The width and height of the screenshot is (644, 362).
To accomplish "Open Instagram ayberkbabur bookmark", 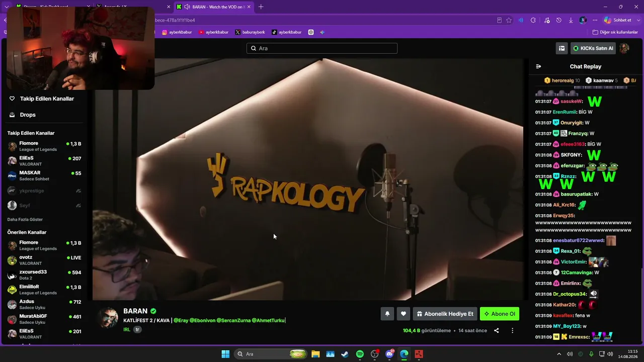I will [x=177, y=32].
